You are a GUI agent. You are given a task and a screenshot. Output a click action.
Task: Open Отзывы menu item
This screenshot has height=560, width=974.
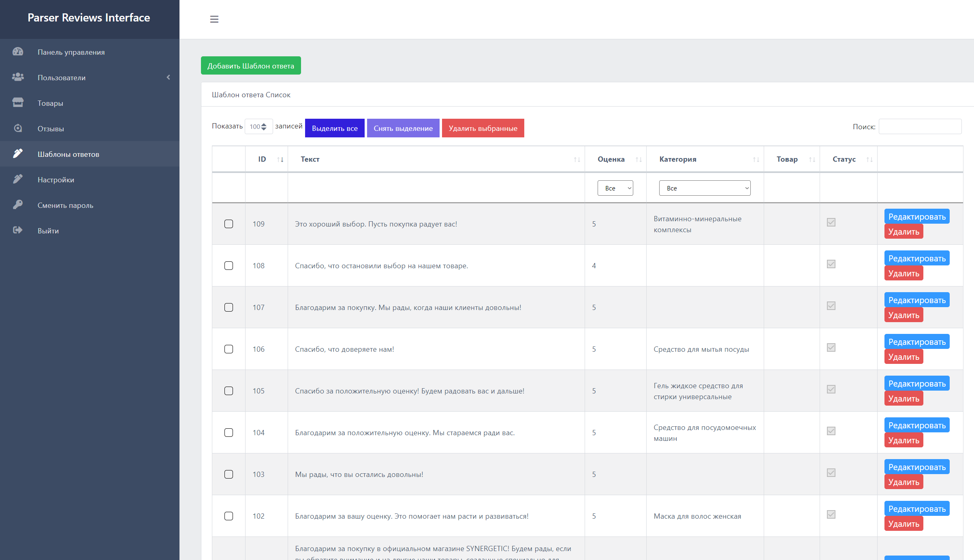pos(90,128)
